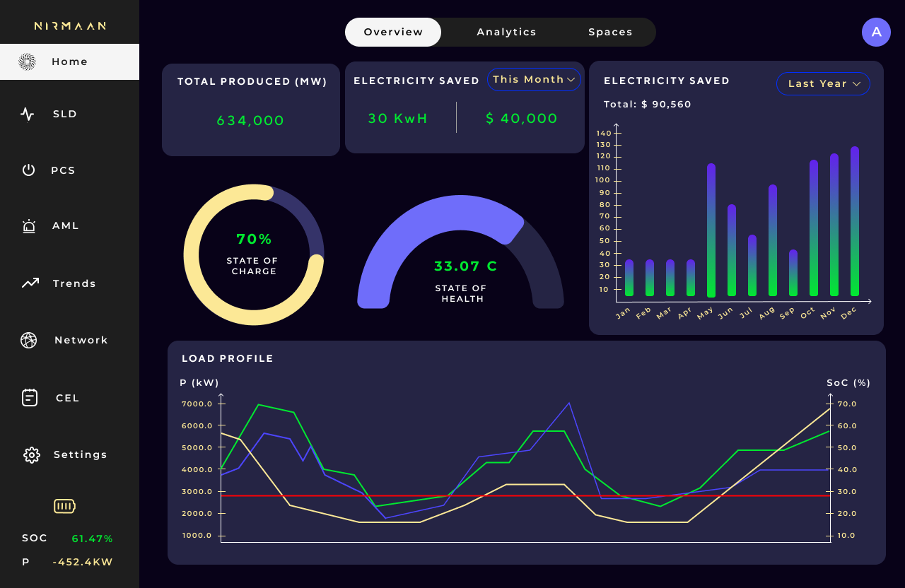Click the Aug bar in the chart
Image resolution: width=905 pixels, height=588 pixels.
pyautogui.click(x=773, y=240)
